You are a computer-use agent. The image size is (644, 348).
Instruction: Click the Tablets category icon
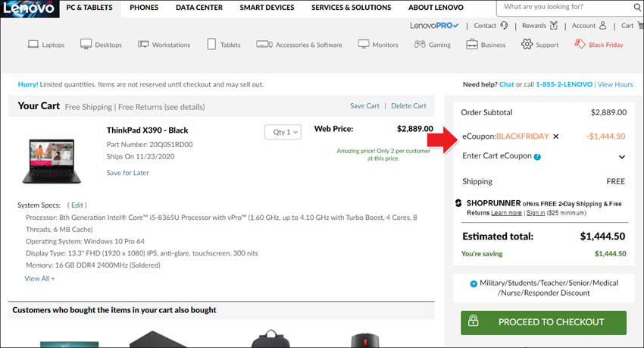point(211,44)
